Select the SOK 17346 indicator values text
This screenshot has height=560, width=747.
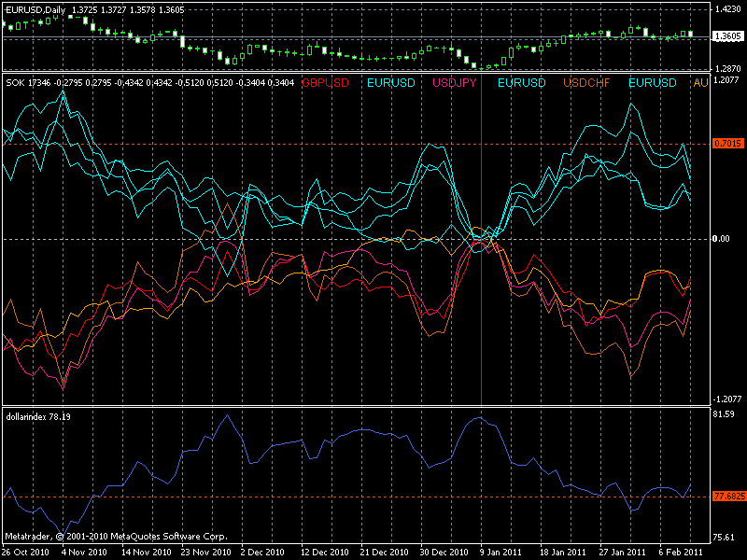click(x=150, y=83)
